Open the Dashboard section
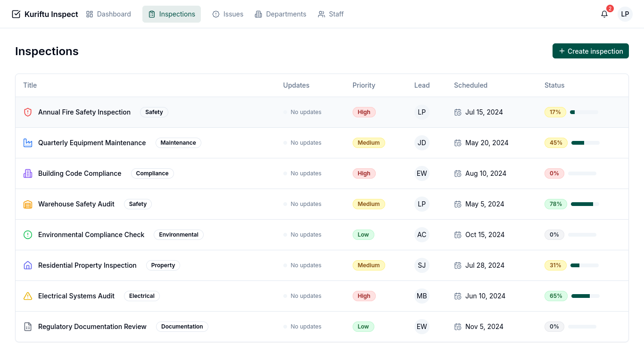The width and height of the screenshot is (644, 362). tap(108, 14)
